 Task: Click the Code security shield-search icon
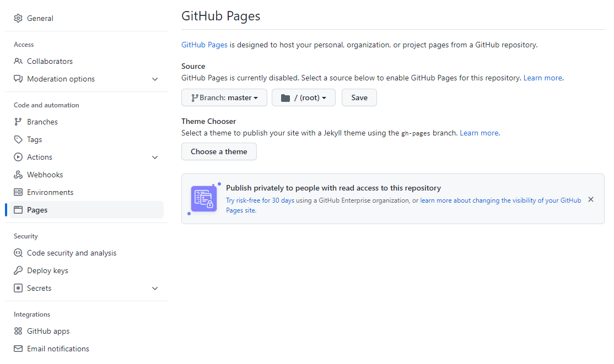coord(18,253)
